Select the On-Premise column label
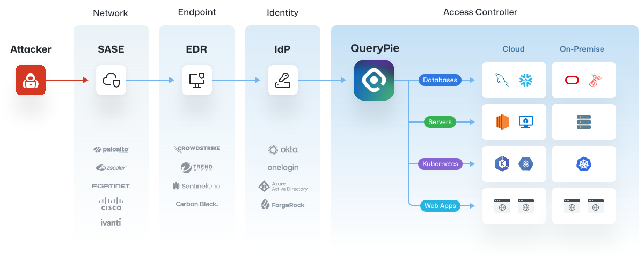644x258 pixels. coord(582,49)
